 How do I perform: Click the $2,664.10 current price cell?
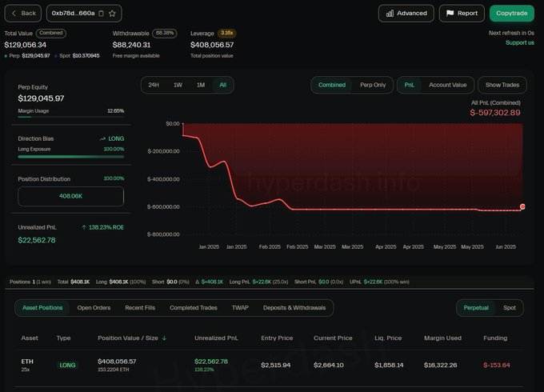point(329,366)
